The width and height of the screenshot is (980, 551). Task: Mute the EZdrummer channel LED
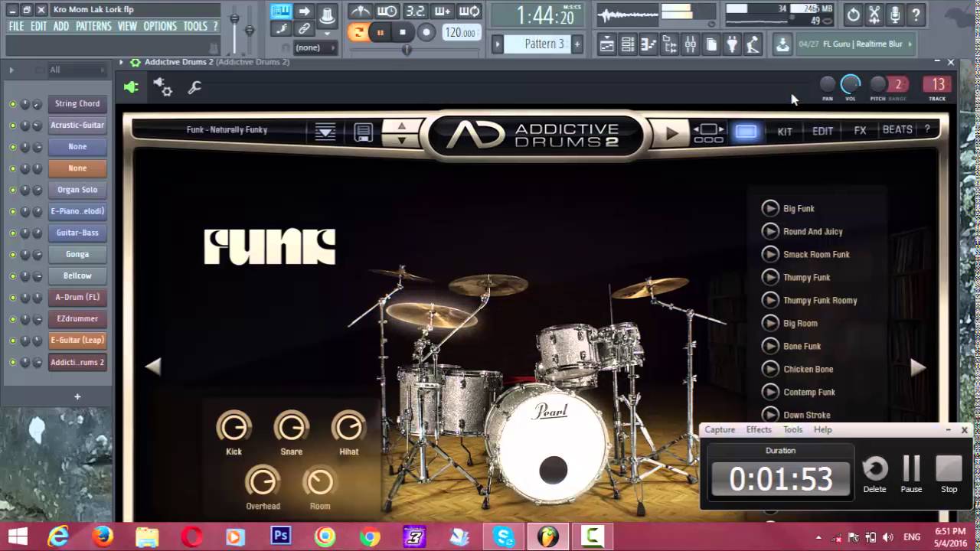coord(12,318)
